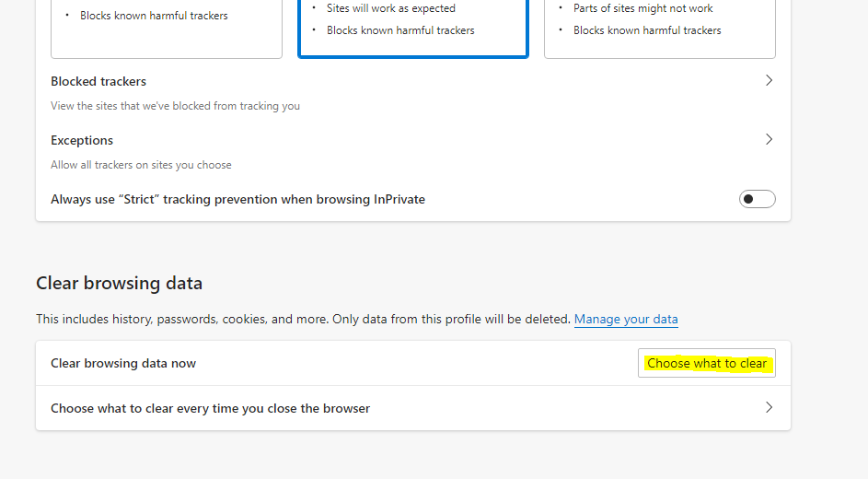Click 'Blocks known harmful trackers' in left card
The height and width of the screenshot is (479, 868).
[154, 16]
